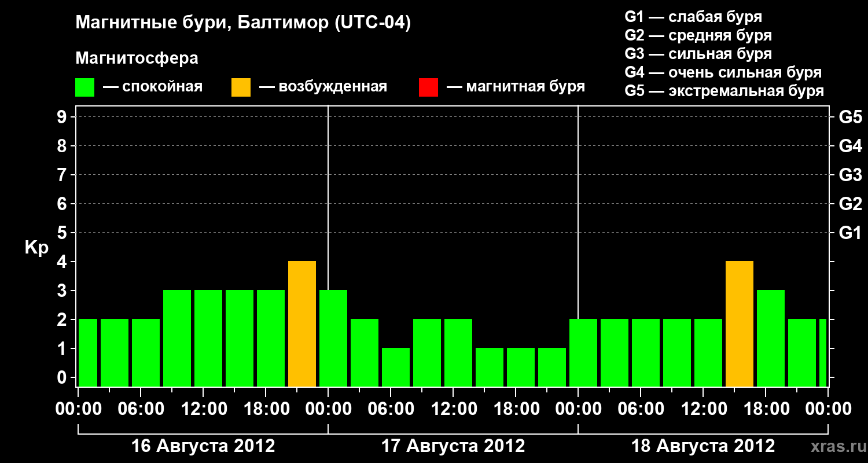Click the 'Kp' axis label
Viewport: 868px width, 463px height.
point(36,248)
